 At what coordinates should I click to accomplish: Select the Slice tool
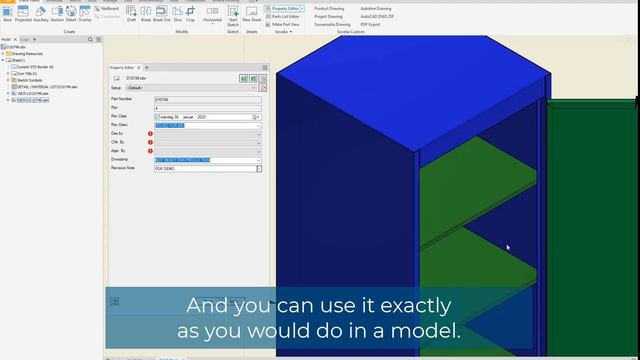[178, 13]
